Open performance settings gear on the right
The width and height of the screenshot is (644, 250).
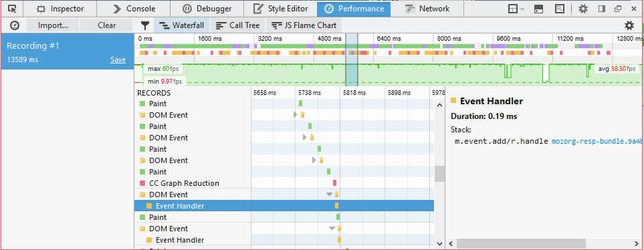[629, 25]
